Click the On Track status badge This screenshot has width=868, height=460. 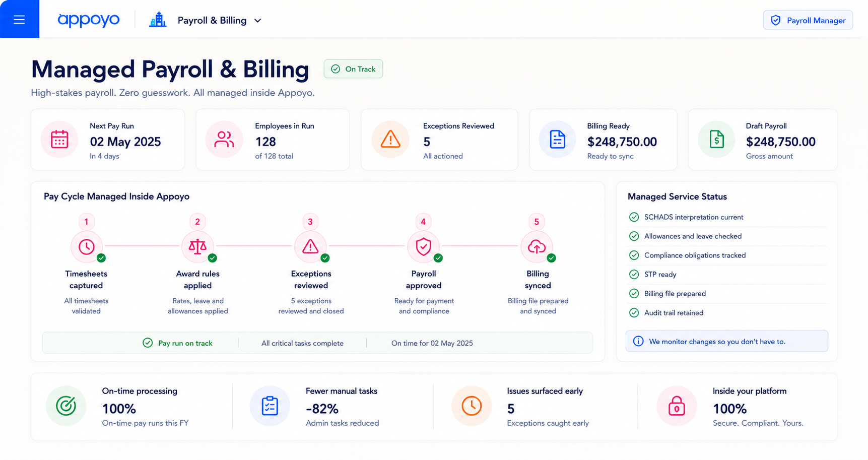pyautogui.click(x=353, y=69)
